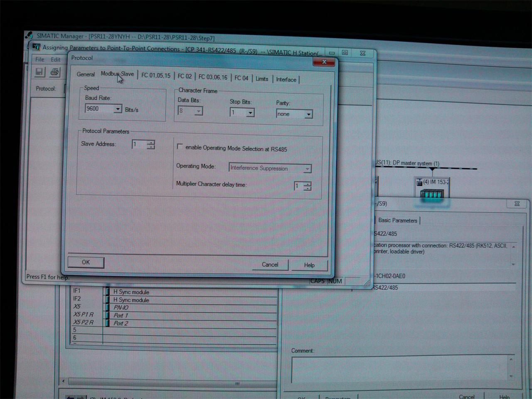
Task: Select the IF1 H Sync module row
Action: click(174, 292)
